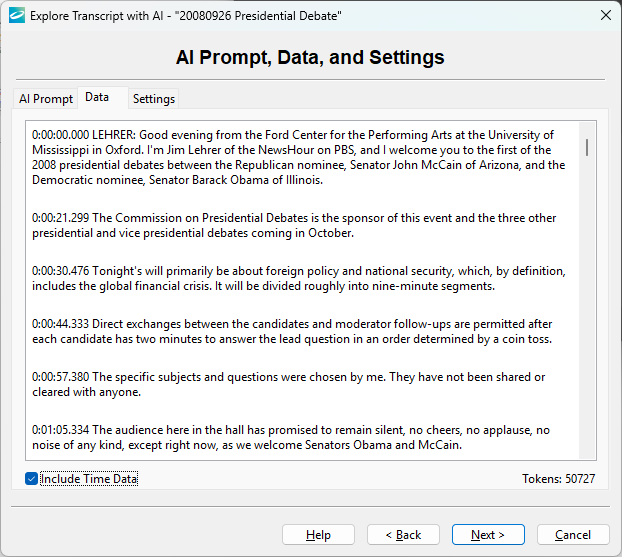
Task: Cancel the dialog
Action: click(x=573, y=535)
